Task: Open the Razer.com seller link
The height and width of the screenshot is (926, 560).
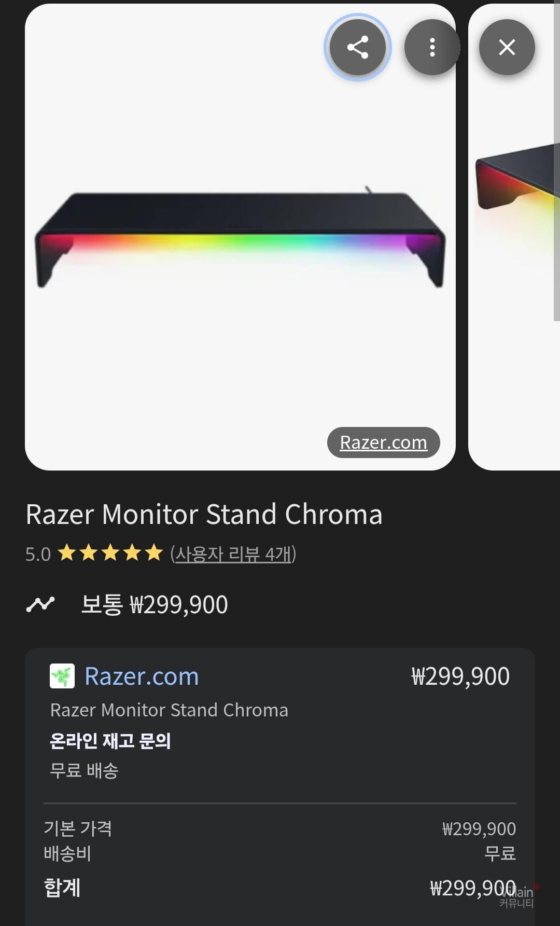Action: click(142, 676)
